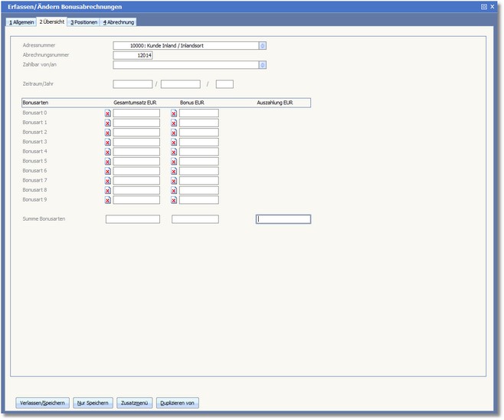This screenshot has height=420, width=504.
Task: Click red X icon beside Bonusart 6 Gesamtumsatz
Action: point(108,171)
